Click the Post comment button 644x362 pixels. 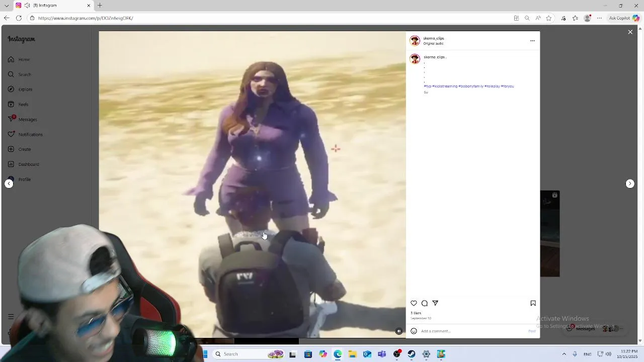point(532,331)
